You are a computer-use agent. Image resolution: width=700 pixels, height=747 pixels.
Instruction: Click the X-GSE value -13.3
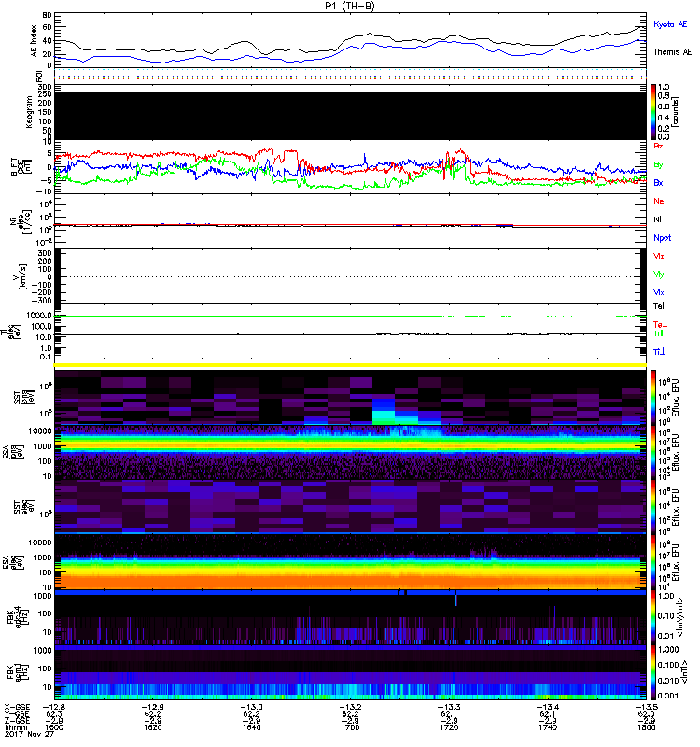coord(449,707)
